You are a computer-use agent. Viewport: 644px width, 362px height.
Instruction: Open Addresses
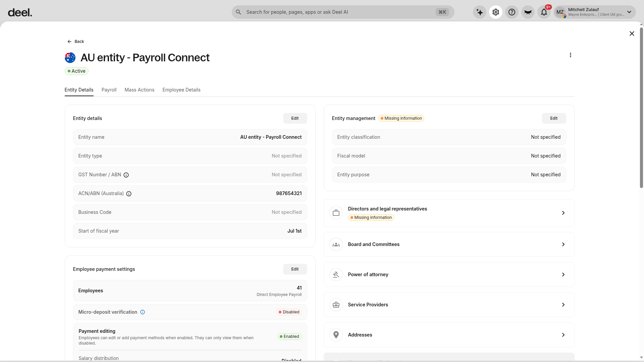click(x=449, y=335)
